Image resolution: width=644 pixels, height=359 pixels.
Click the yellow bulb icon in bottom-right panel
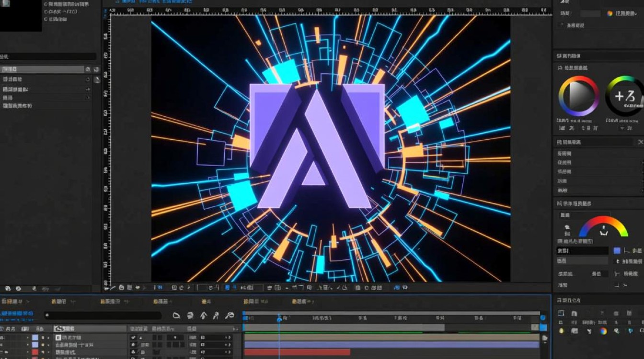[562, 331]
